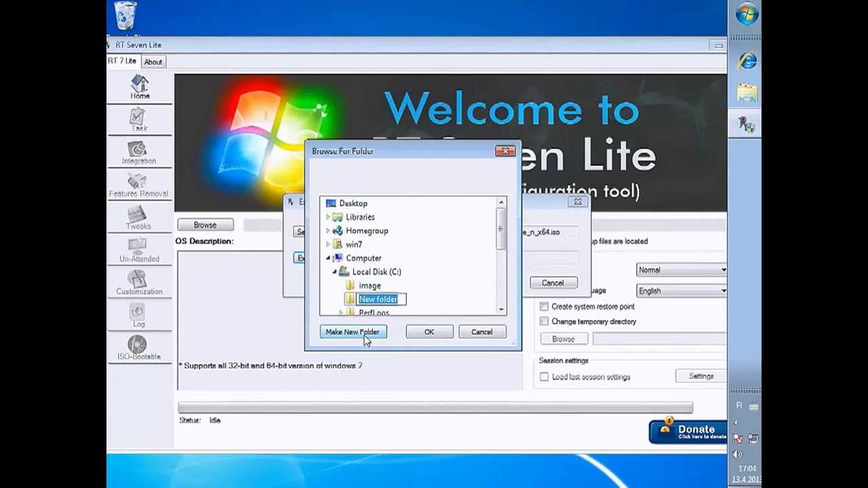Cancel the Browse For Folder dialog
Viewport: 868px width, 488px height.
tap(481, 332)
